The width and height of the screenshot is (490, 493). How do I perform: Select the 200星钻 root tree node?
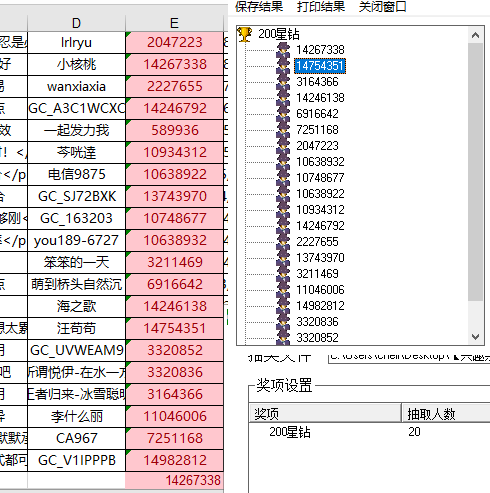pyautogui.click(x=279, y=34)
